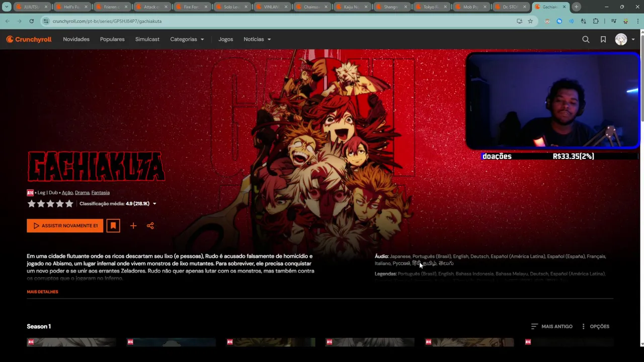
Task: Open the translate extension icon
Action: pos(584,21)
